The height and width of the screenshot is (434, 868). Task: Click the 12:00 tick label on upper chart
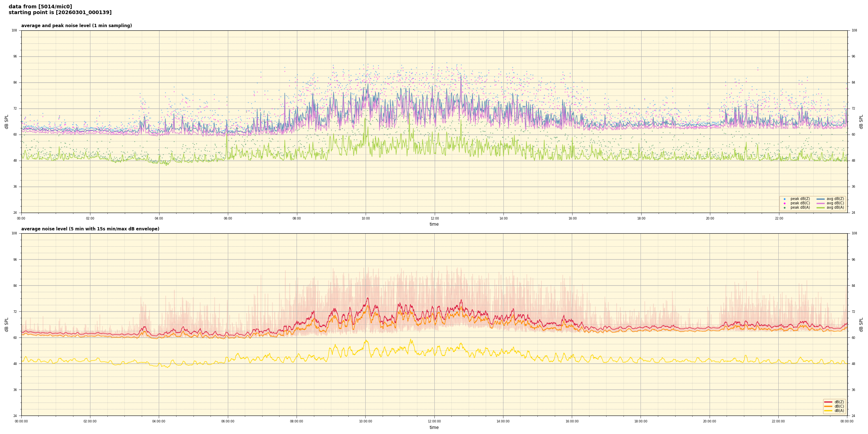pos(434,218)
